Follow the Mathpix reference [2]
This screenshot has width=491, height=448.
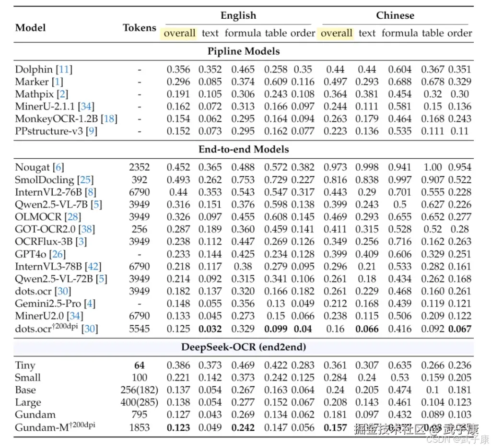[x=62, y=94]
